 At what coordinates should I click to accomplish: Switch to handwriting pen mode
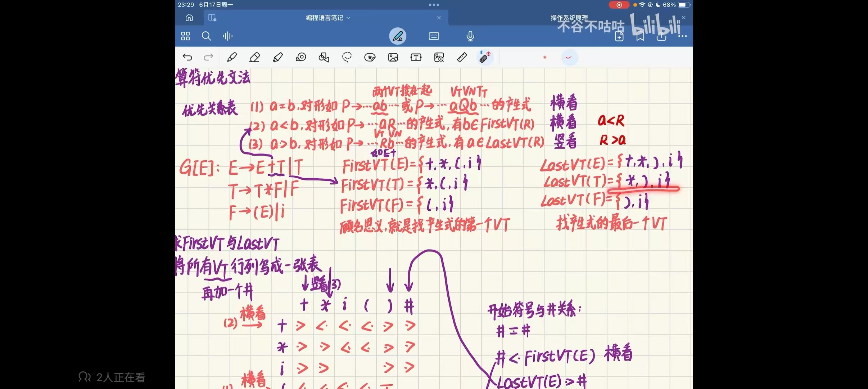tap(398, 36)
